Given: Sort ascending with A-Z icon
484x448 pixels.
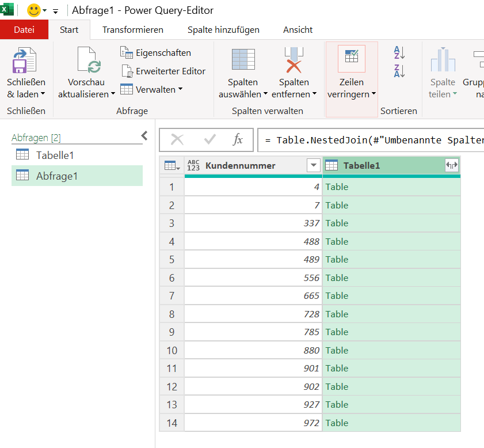Looking at the screenshot, I should [x=399, y=53].
